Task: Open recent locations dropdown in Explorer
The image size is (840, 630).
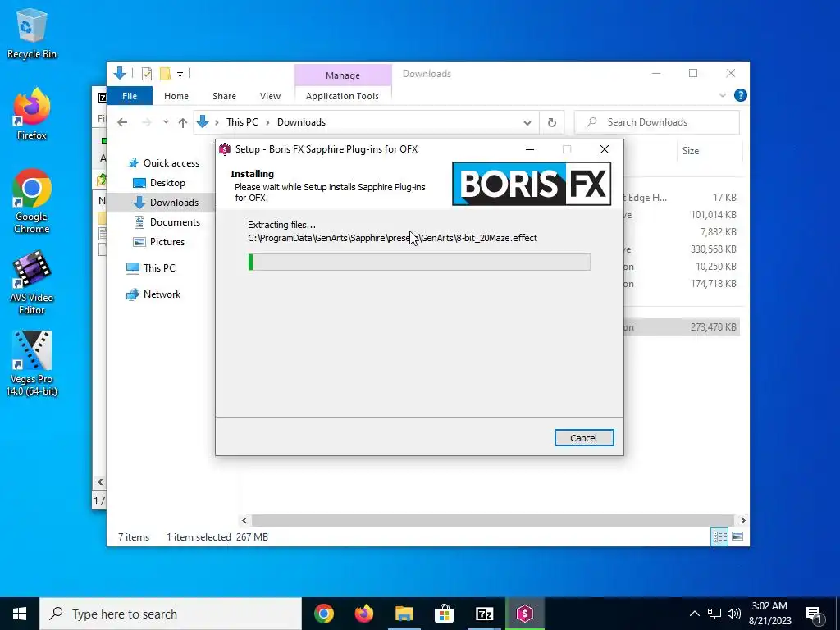Action: (166, 122)
